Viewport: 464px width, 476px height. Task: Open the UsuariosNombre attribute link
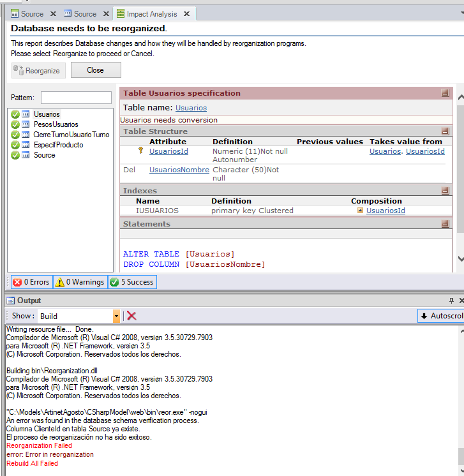(179, 170)
